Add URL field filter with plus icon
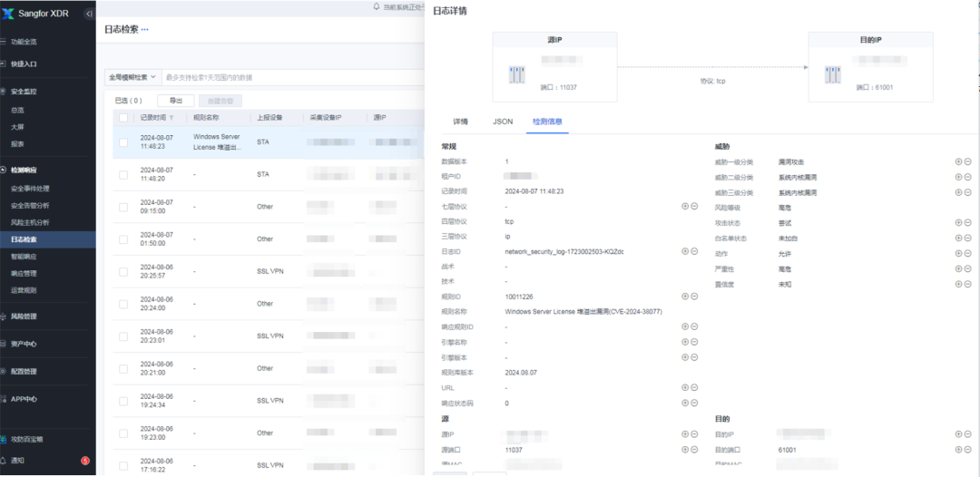 click(x=685, y=388)
